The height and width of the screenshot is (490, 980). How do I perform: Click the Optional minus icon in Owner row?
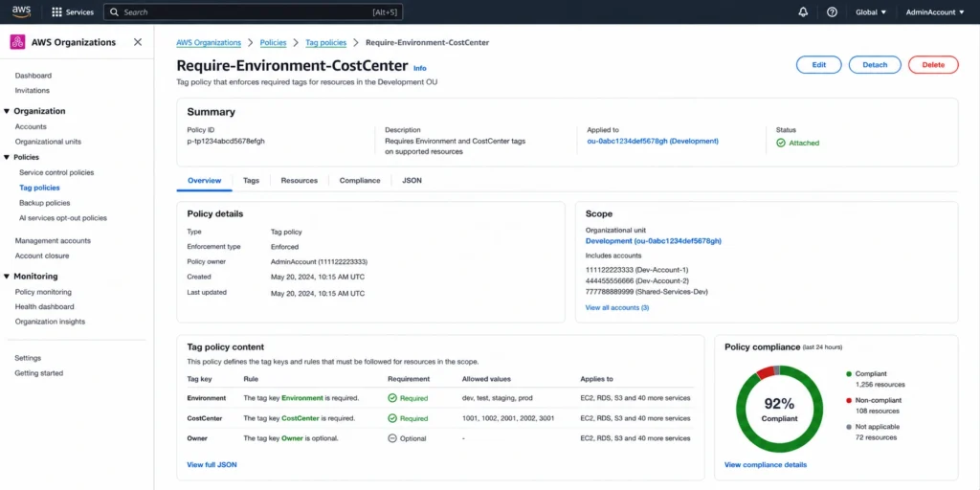pyautogui.click(x=391, y=438)
